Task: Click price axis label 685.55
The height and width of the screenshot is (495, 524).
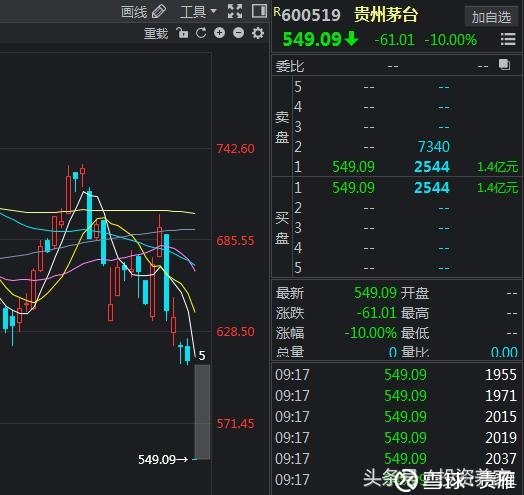Action: coord(235,240)
